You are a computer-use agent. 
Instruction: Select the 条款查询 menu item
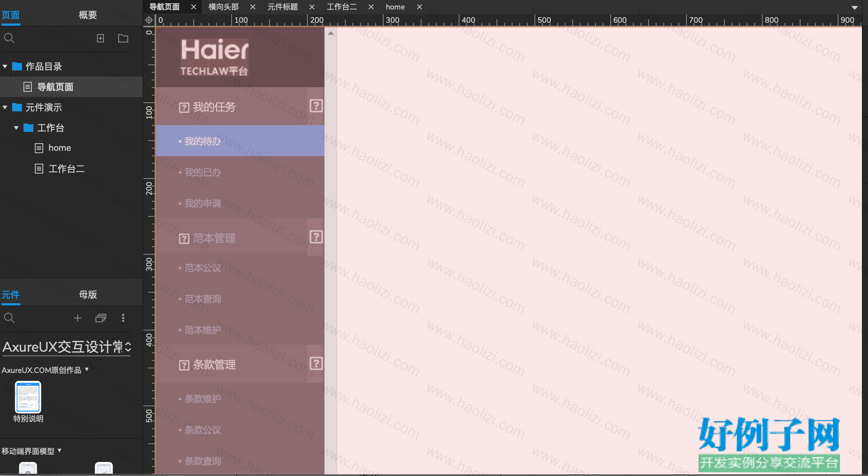[240, 461]
